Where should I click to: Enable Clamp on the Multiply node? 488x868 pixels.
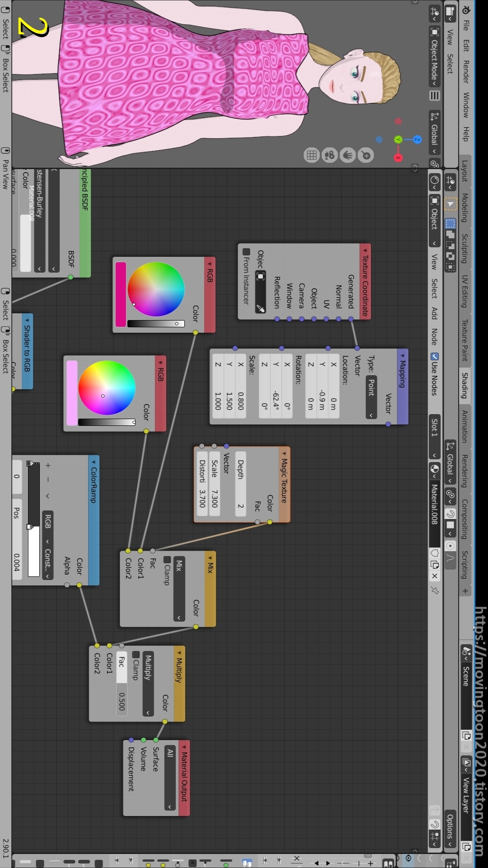(136, 655)
